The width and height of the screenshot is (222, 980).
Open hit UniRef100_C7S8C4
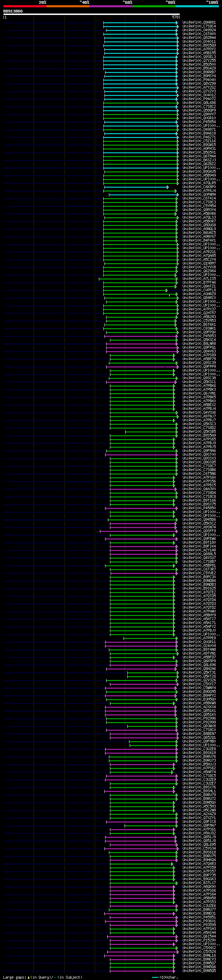coord(199,26)
